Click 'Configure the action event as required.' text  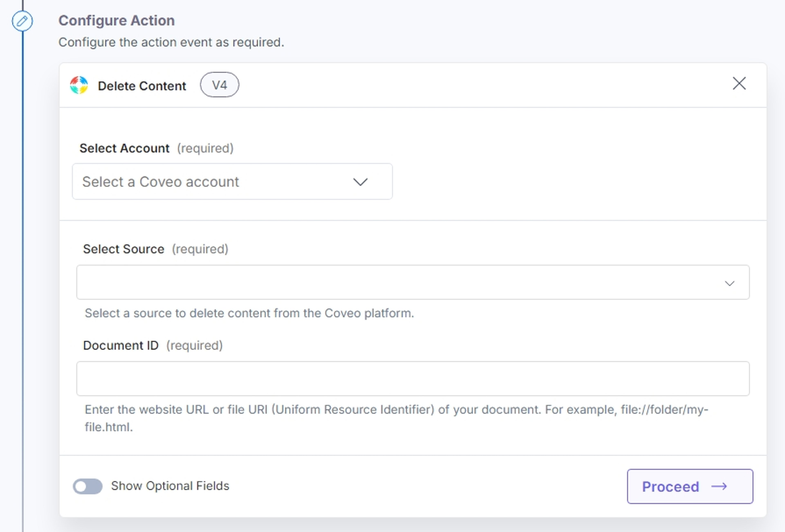pyautogui.click(x=171, y=42)
